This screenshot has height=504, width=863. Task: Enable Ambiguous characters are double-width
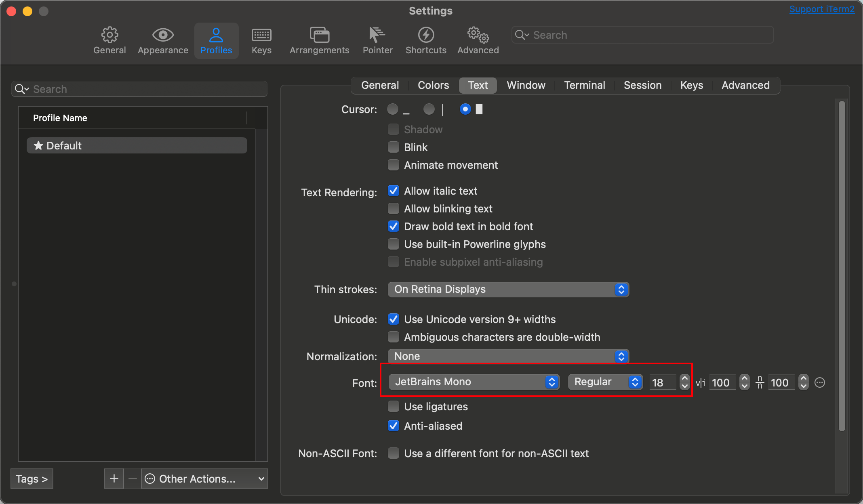394,337
